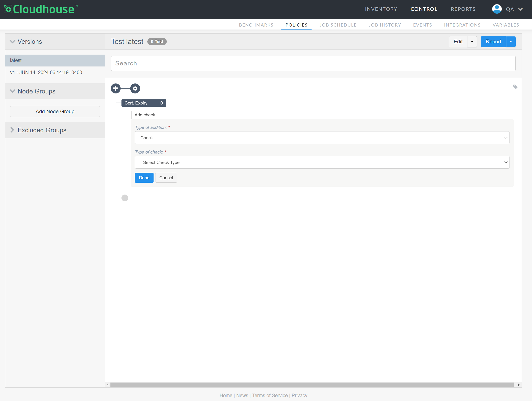Click the Add Node Group button
The height and width of the screenshot is (401, 532).
[x=55, y=112]
